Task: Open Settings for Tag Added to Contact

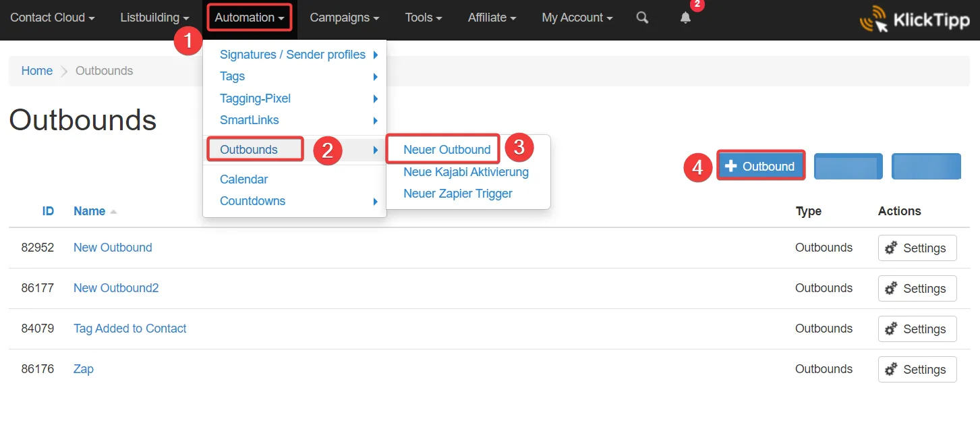Action: click(917, 329)
